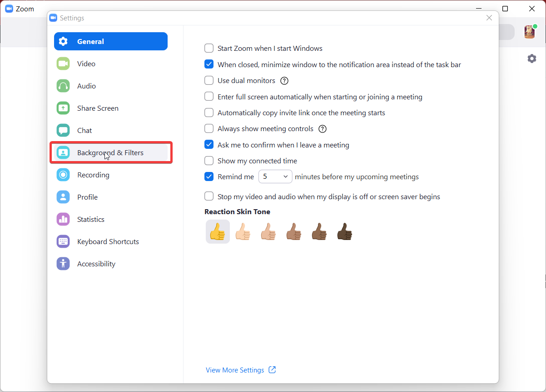Image resolution: width=546 pixels, height=392 pixels.
Task: Click the purple Statistics bar chart icon
Action: 63,219
